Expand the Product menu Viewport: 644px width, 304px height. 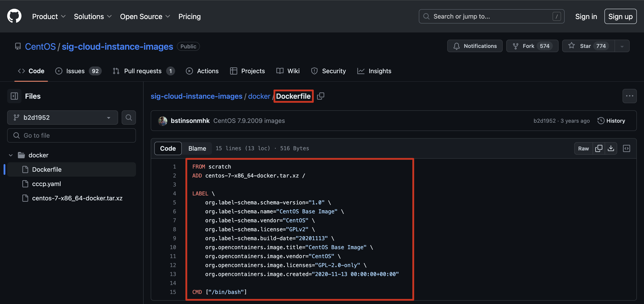click(49, 17)
